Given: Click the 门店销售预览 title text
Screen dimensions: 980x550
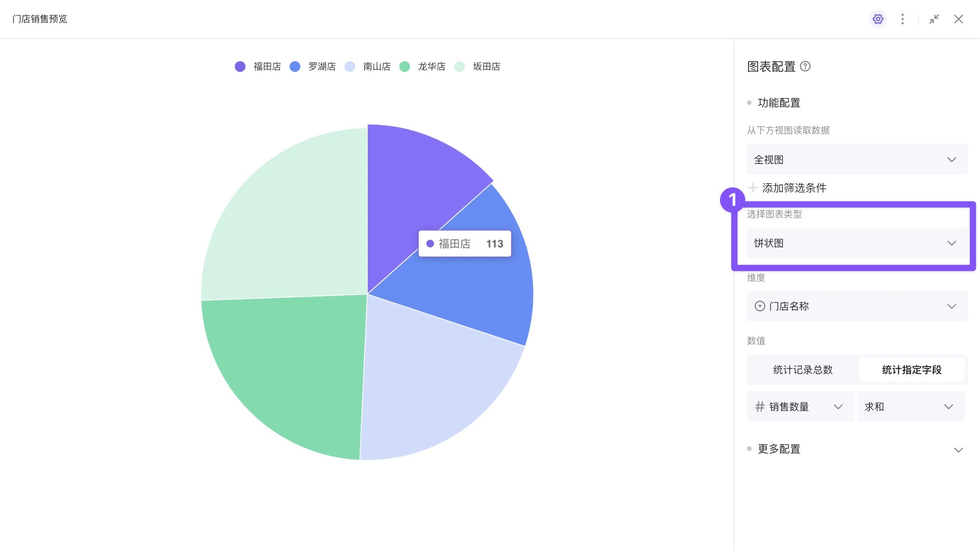Looking at the screenshot, I should (x=40, y=19).
